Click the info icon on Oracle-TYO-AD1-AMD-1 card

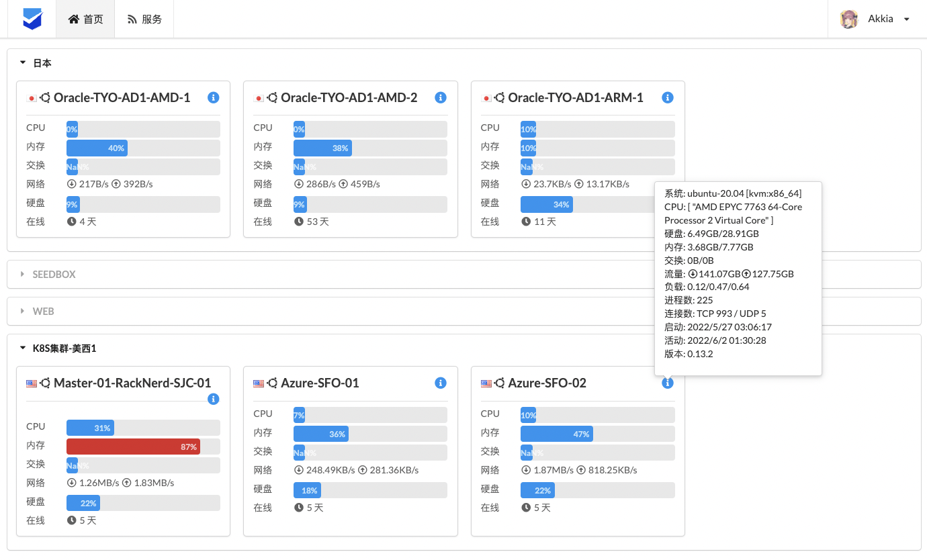pos(214,97)
